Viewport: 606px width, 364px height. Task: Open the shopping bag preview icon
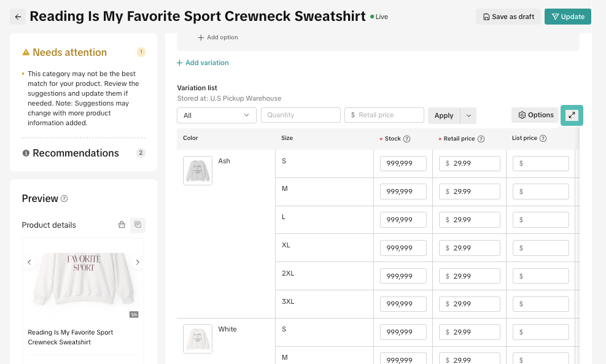(x=122, y=225)
